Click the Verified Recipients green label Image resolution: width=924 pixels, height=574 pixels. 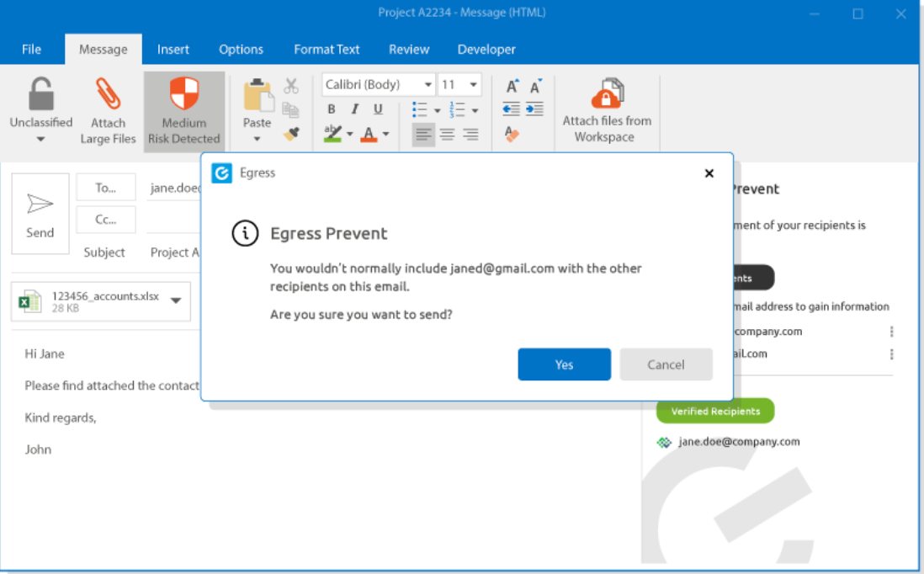coord(714,412)
